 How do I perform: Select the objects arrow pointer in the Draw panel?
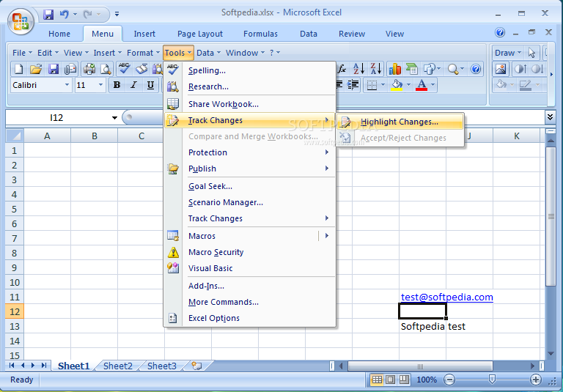tap(531, 53)
